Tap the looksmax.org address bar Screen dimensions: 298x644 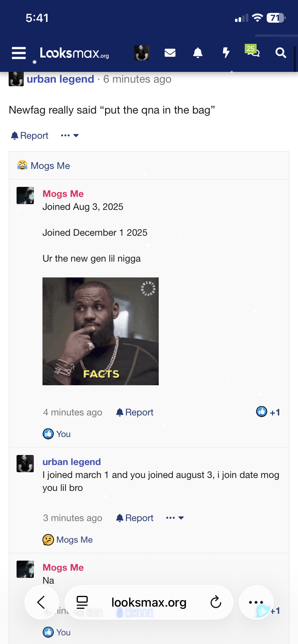[x=149, y=602]
